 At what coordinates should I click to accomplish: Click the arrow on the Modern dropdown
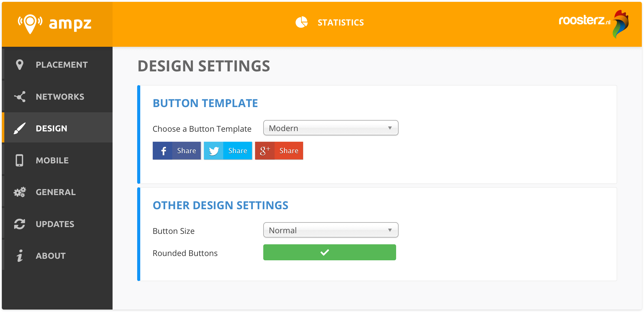click(x=390, y=128)
